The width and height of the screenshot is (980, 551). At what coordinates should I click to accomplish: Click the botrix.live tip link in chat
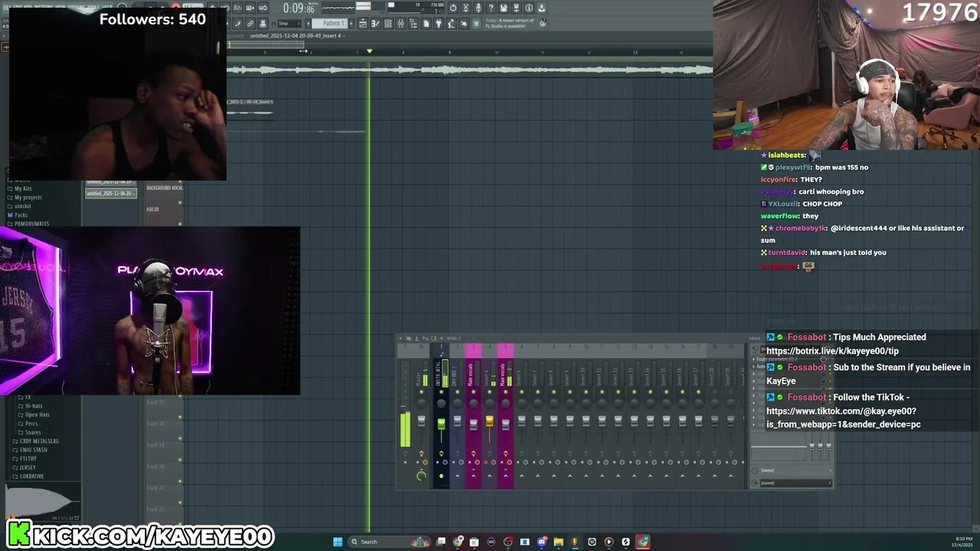[832, 350]
